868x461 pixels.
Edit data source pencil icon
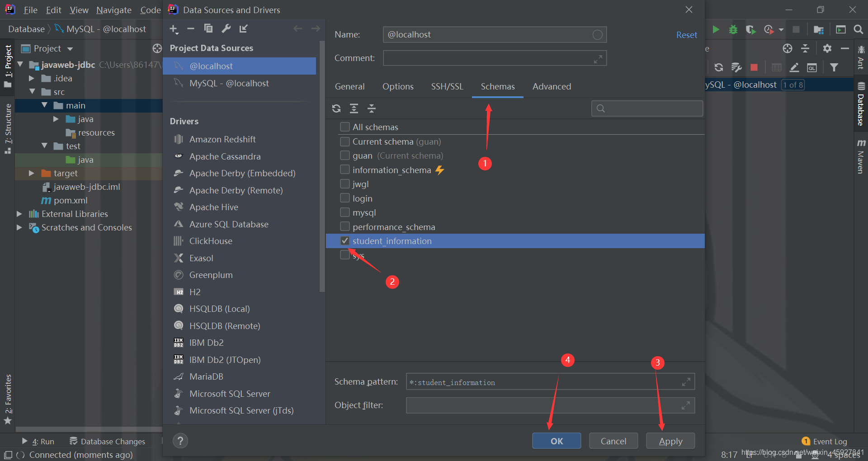pyautogui.click(x=794, y=67)
